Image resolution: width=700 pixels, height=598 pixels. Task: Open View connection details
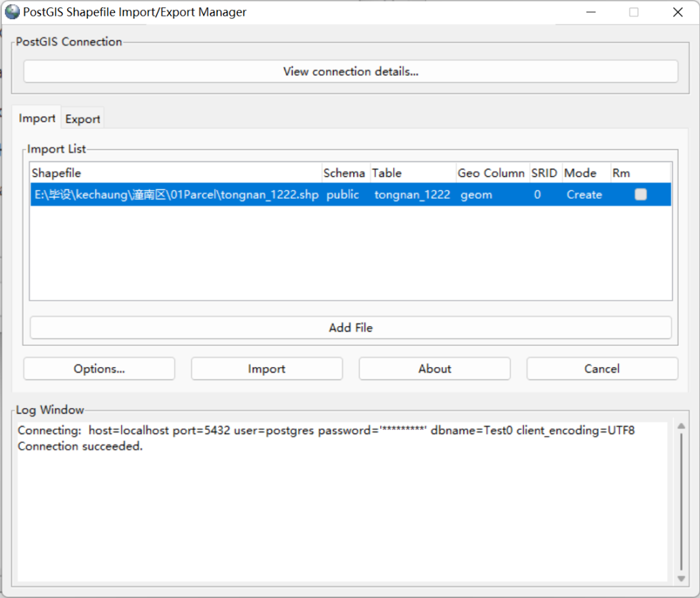(351, 71)
